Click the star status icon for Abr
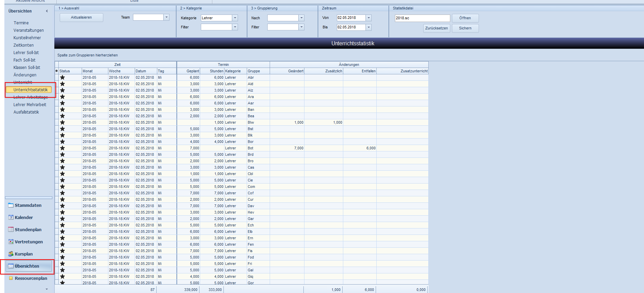This screenshot has height=293, width=644. 62,78
